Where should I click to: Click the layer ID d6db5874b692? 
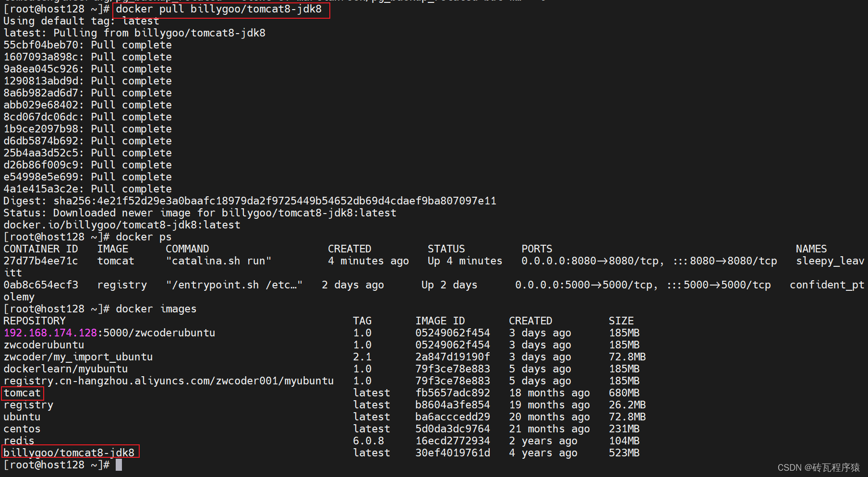[x=41, y=141]
